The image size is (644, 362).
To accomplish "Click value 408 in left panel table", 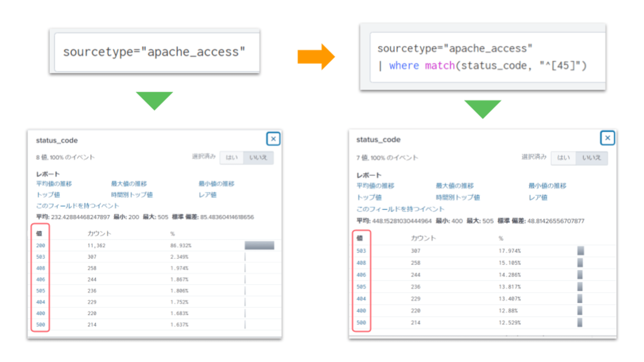I will (41, 268).
